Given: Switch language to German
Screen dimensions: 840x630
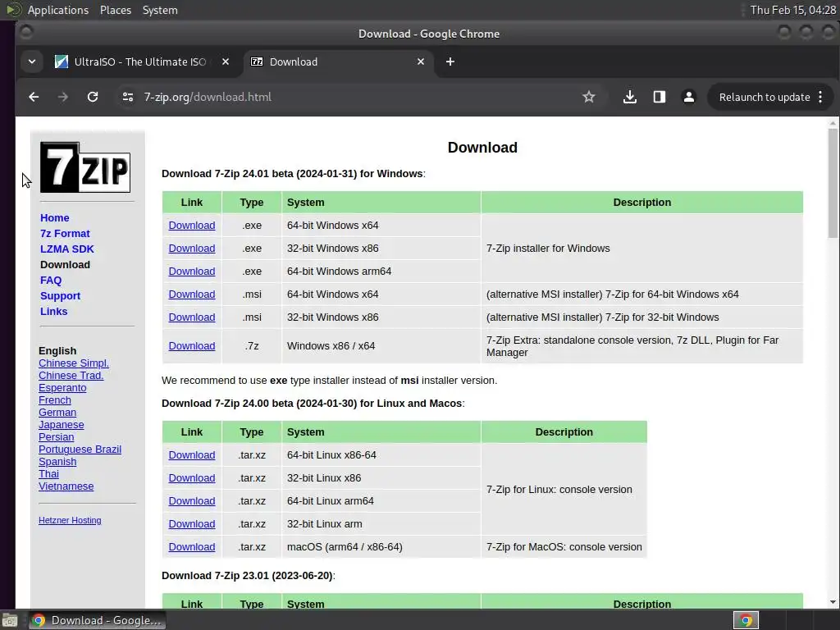Looking at the screenshot, I should tap(57, 412).
